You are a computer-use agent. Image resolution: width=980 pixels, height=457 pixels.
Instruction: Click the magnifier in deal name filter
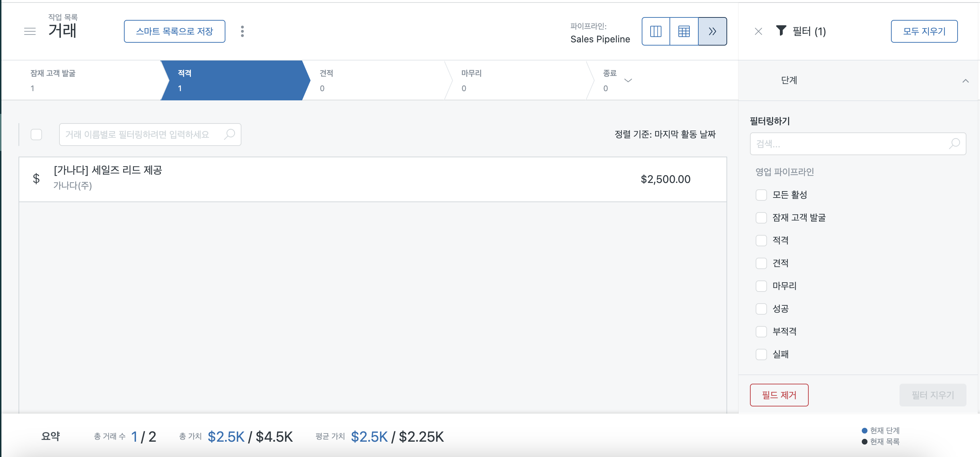(229, 134)
